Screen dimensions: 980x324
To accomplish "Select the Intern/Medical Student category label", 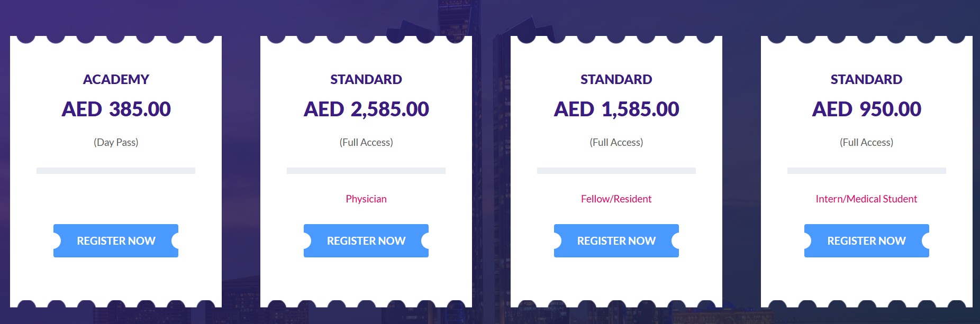I will click(867, 199).
